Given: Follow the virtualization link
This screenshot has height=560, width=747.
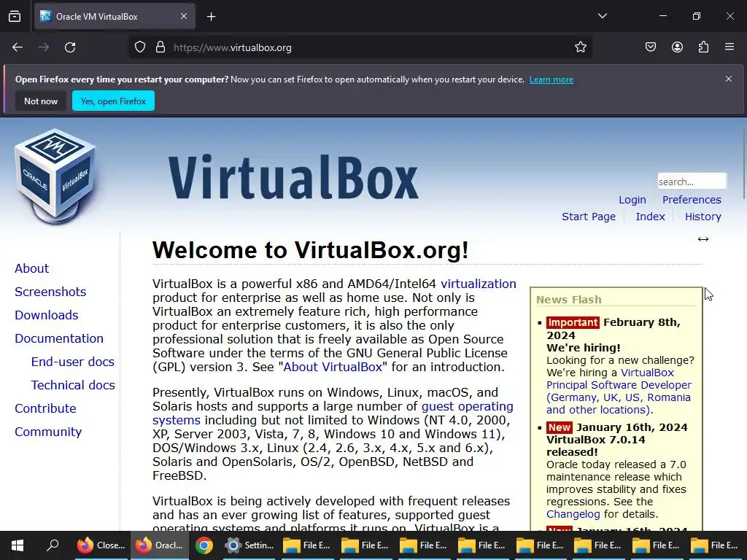Looking at the screenshot, I should [479, 284].
